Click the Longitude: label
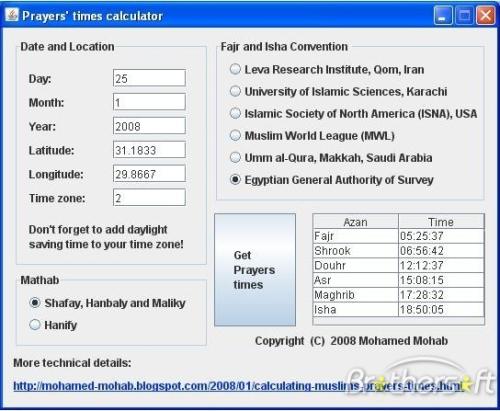This screenshot has width=500, height=411. 56,174
